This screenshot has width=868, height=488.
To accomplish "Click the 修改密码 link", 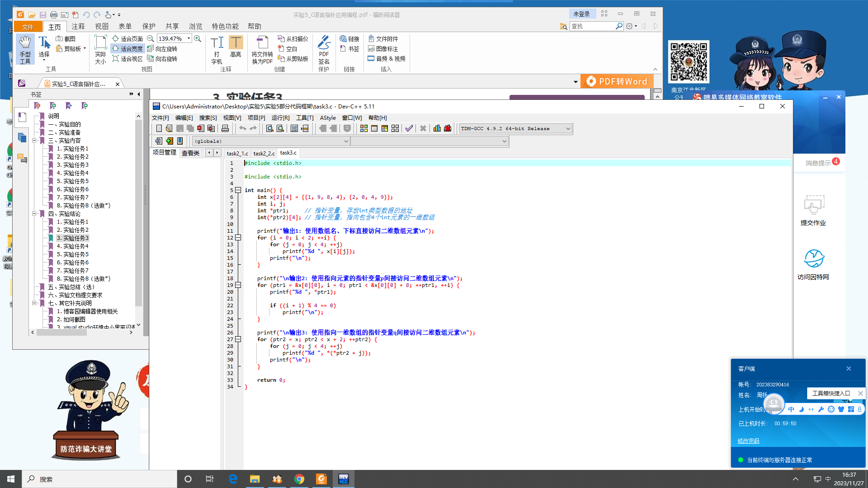I will tap(748, 441).
